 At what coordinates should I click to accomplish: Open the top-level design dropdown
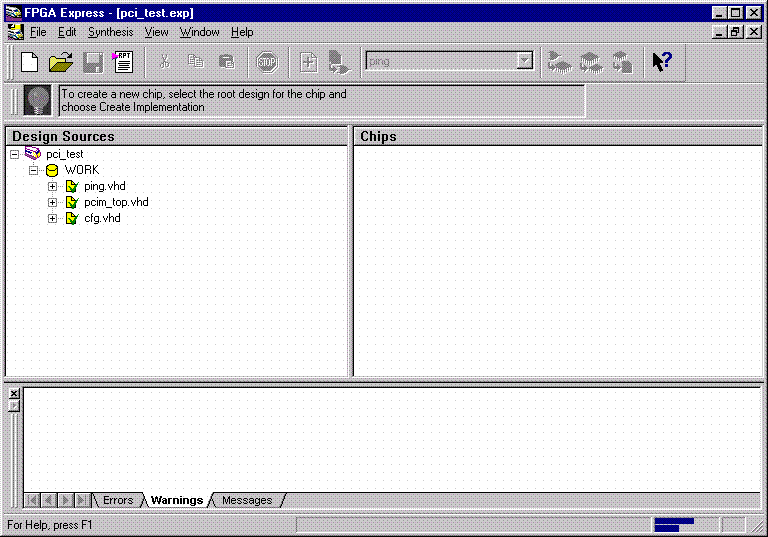coord(525,62)
